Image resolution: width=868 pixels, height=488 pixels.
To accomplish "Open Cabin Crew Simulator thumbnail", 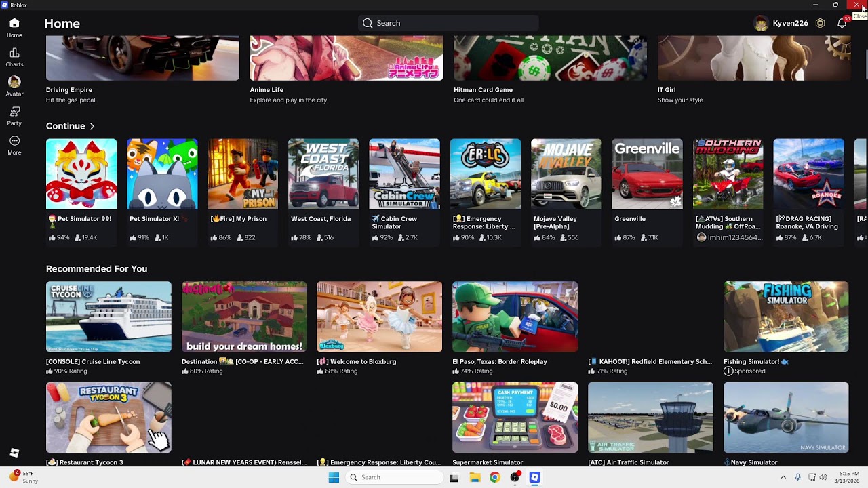I will [x=405, y=174].
